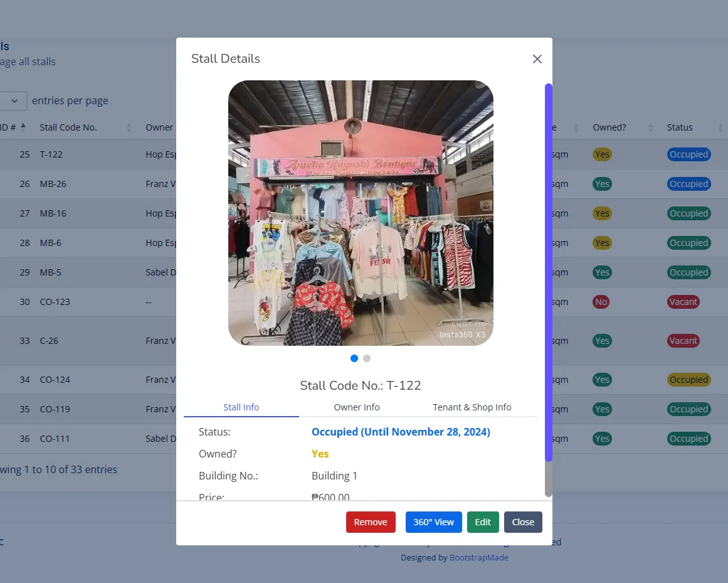Click the Vacant badge in CO-123 row
This screenshot has width=728, height=583.
[683, 302]
